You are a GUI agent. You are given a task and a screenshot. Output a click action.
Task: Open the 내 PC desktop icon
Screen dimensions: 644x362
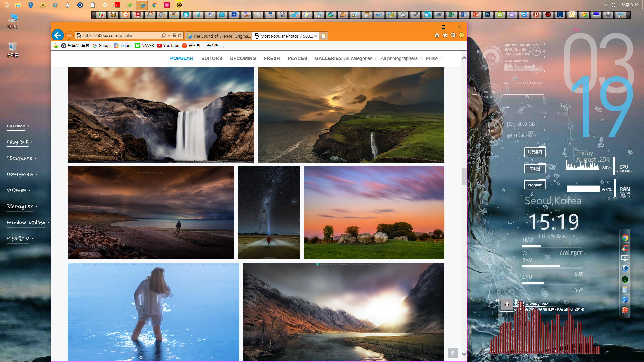[13, 21]
